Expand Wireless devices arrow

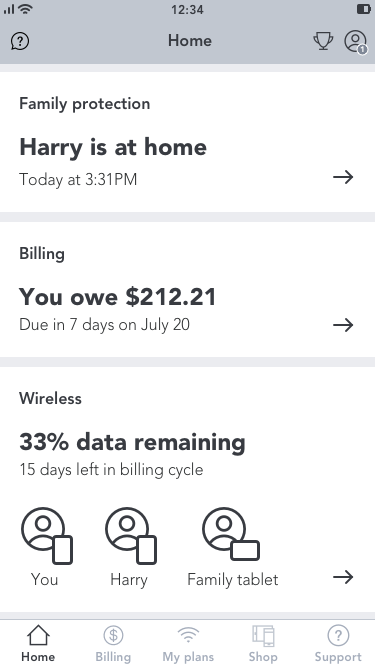tap(343, 577)
